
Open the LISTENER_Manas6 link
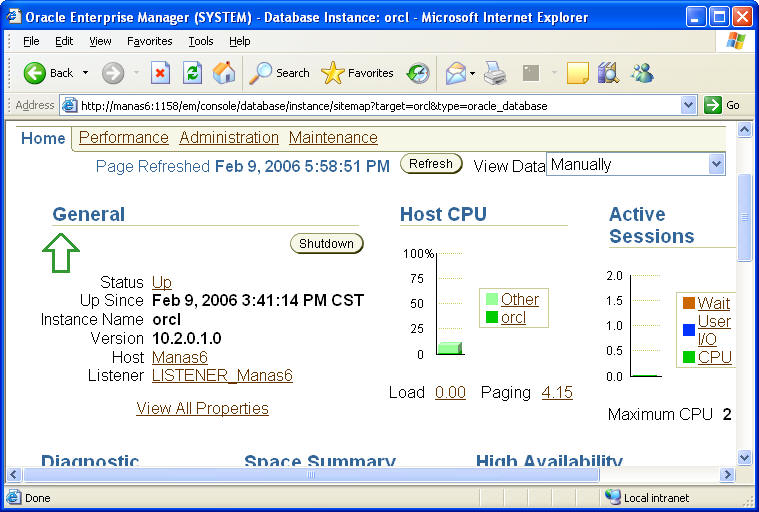click(x=222, y=376)
